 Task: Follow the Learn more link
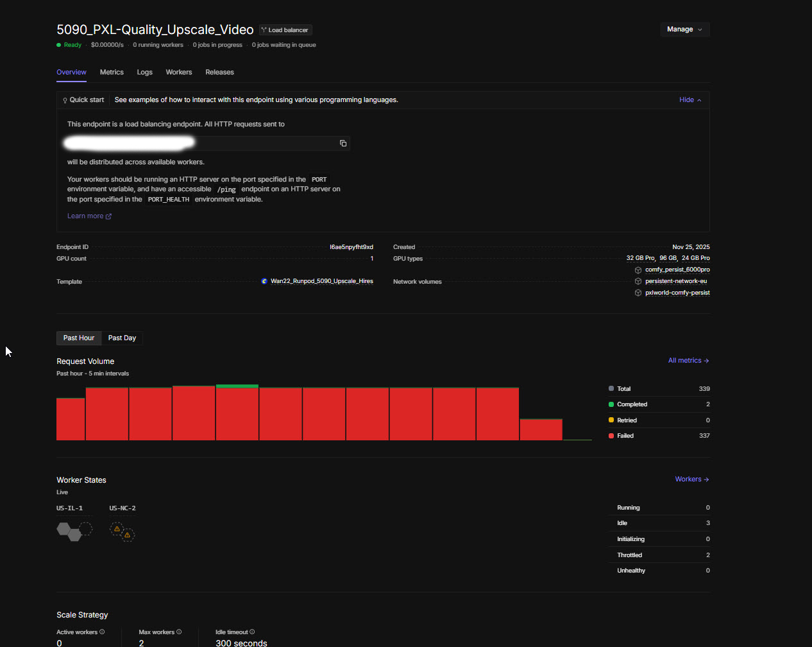85,216
